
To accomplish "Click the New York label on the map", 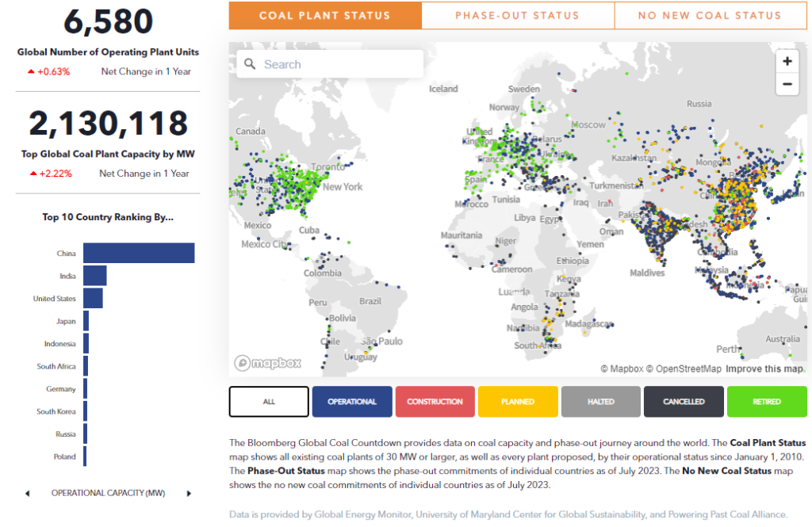I will pyautogui.click(x=343, y=186).
